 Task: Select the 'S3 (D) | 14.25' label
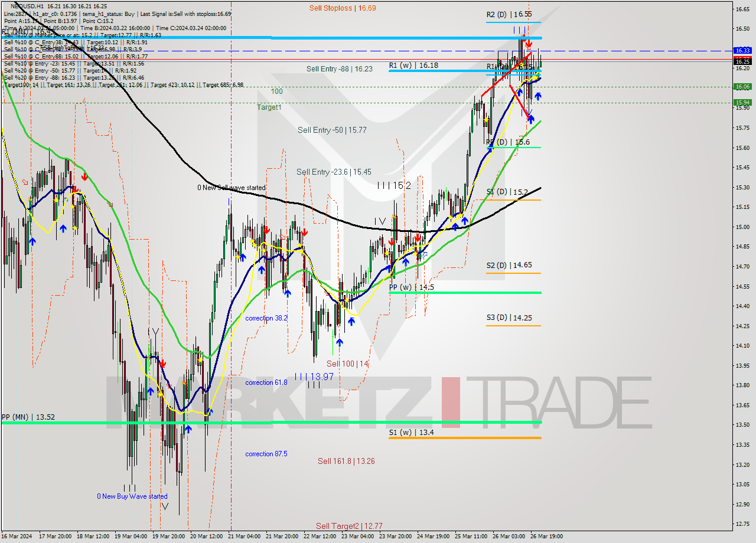tap(509, 318)
